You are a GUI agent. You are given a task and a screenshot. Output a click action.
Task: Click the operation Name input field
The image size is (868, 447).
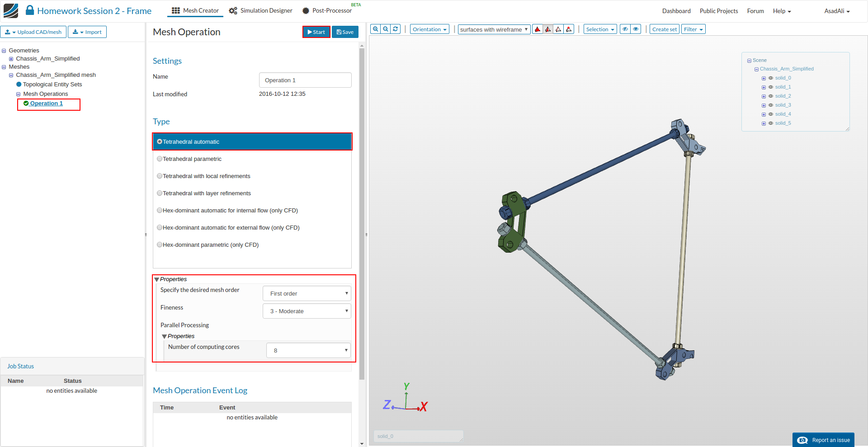pos(305,80)
